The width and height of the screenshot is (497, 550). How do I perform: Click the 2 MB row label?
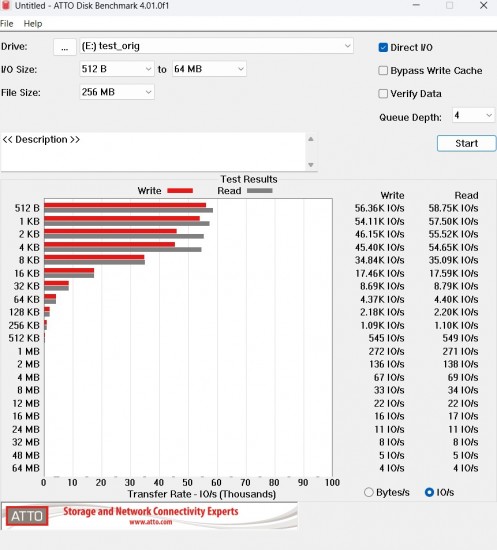click(x=28, y=364)
